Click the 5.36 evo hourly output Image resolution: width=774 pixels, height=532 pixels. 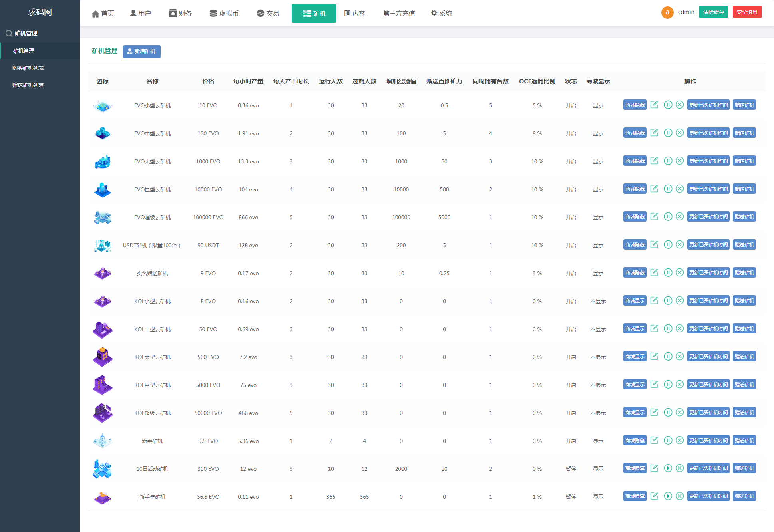pyautogui.click(x=248, y=441)
